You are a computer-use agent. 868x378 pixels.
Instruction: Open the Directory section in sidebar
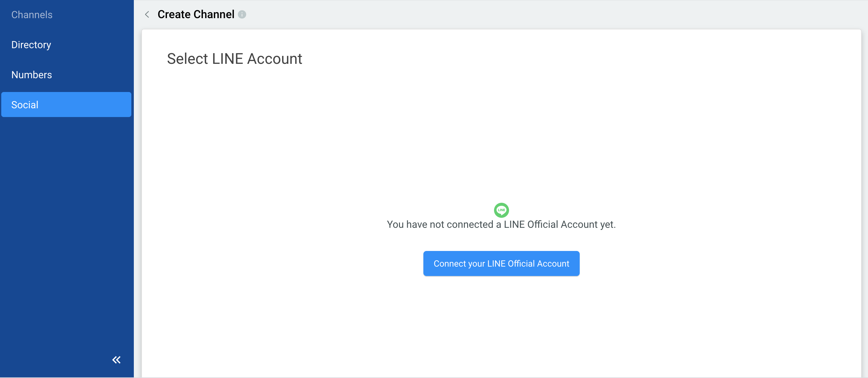(x=31, y=44)
